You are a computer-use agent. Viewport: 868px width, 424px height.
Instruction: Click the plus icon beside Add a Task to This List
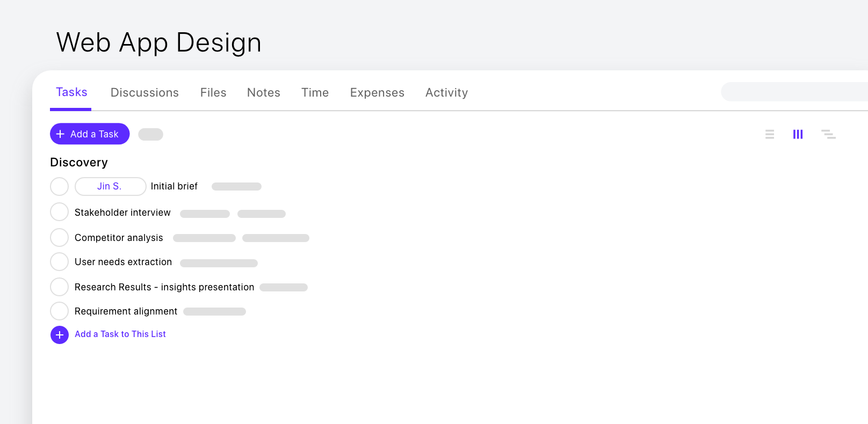click(60, 335)
